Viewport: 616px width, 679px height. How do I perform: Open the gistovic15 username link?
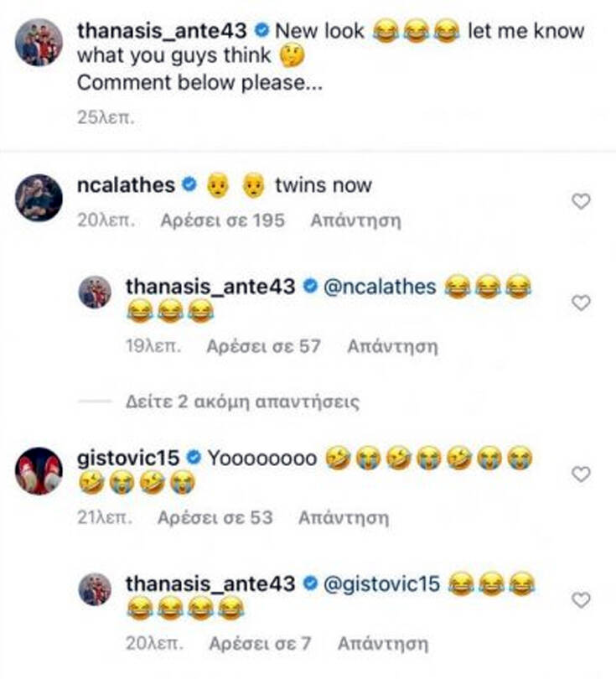[128, 458]
